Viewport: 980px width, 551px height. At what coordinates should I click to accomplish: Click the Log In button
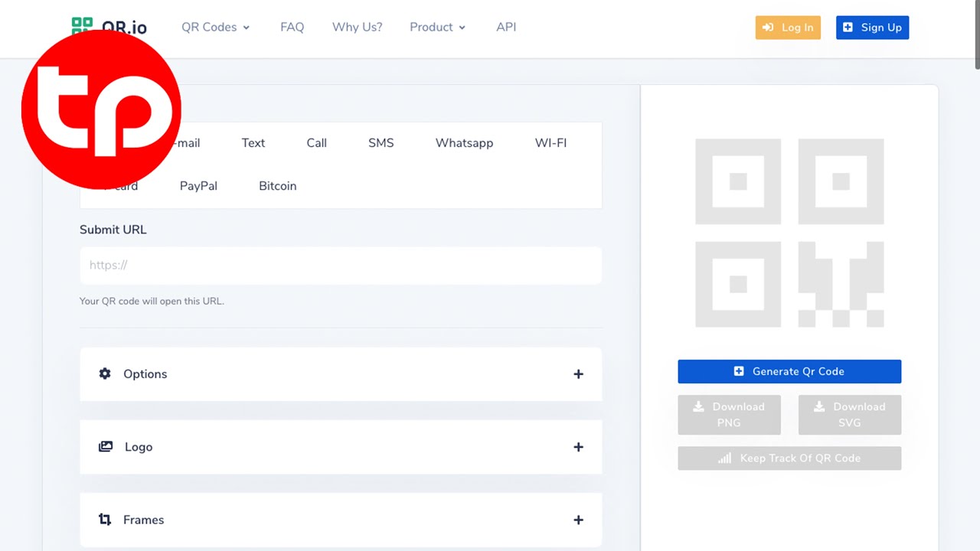coord(788,28)
